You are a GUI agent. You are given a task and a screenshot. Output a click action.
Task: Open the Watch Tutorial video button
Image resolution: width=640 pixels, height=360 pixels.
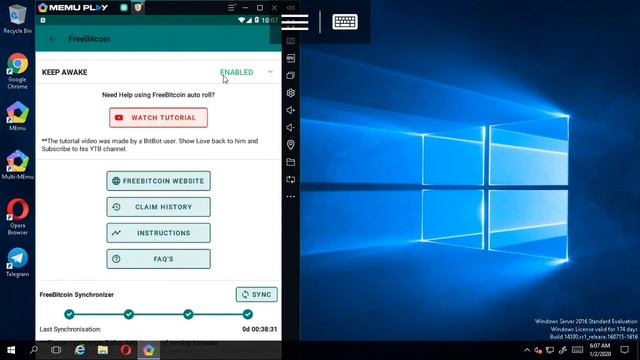158,118
